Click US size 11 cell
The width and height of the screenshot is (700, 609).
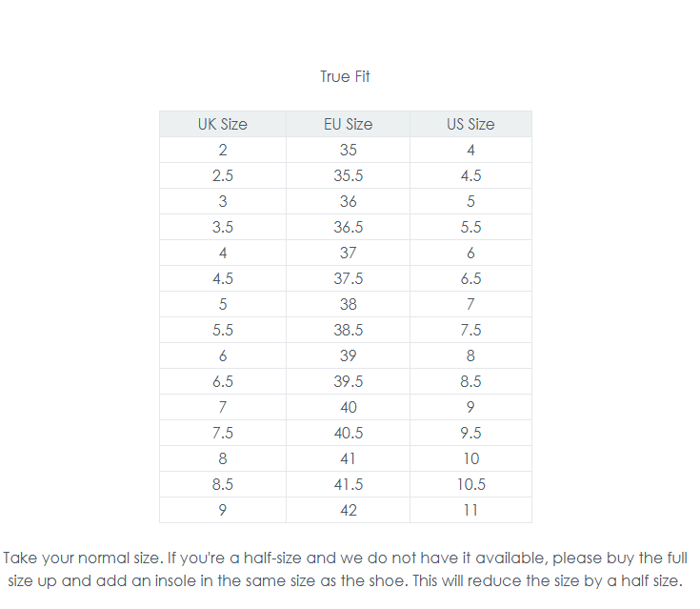pyautogui.click(x=470, y=510)
